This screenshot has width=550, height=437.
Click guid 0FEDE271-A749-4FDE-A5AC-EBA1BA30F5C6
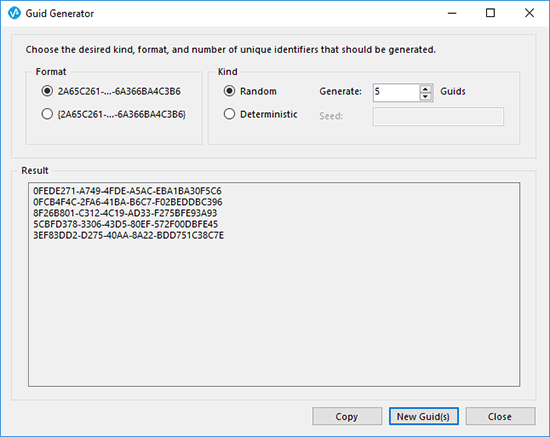pyautogui.click(x=127, y=191)
